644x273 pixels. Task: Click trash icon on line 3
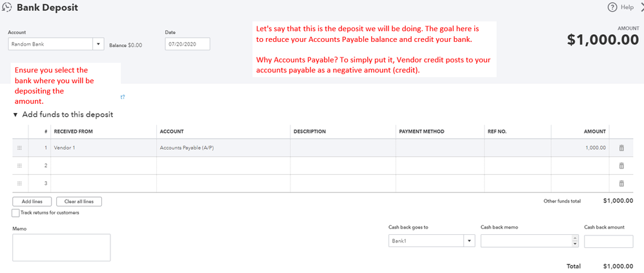621,183
